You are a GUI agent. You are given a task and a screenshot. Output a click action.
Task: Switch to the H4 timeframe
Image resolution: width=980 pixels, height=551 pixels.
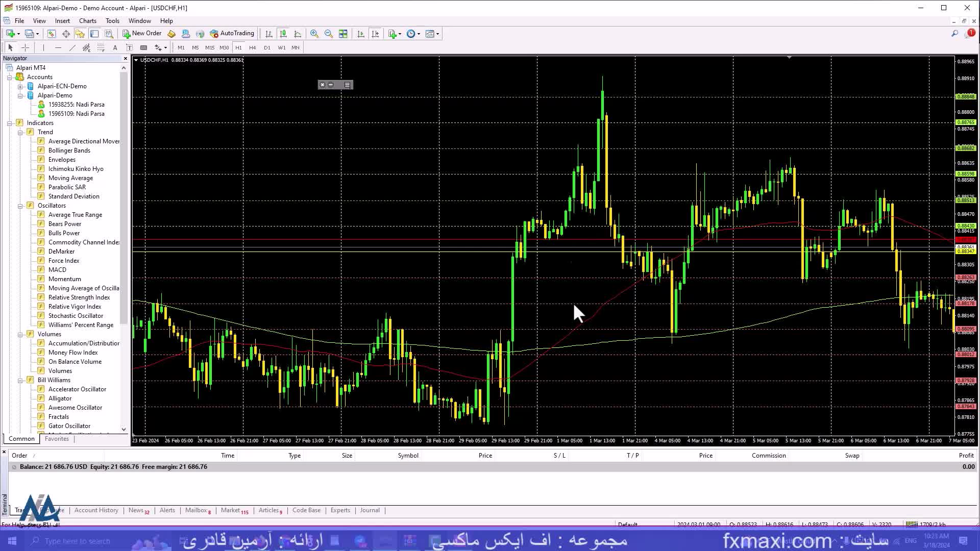pos(252,47)
